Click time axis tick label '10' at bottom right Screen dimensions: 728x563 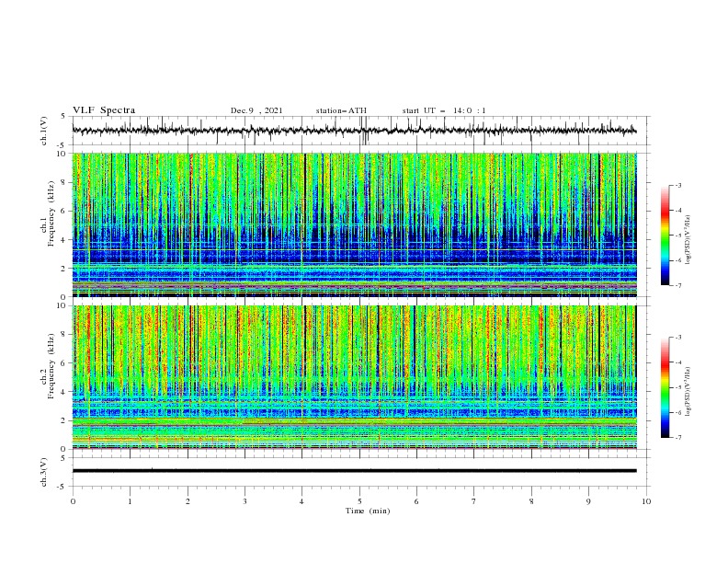click(646, 501)
